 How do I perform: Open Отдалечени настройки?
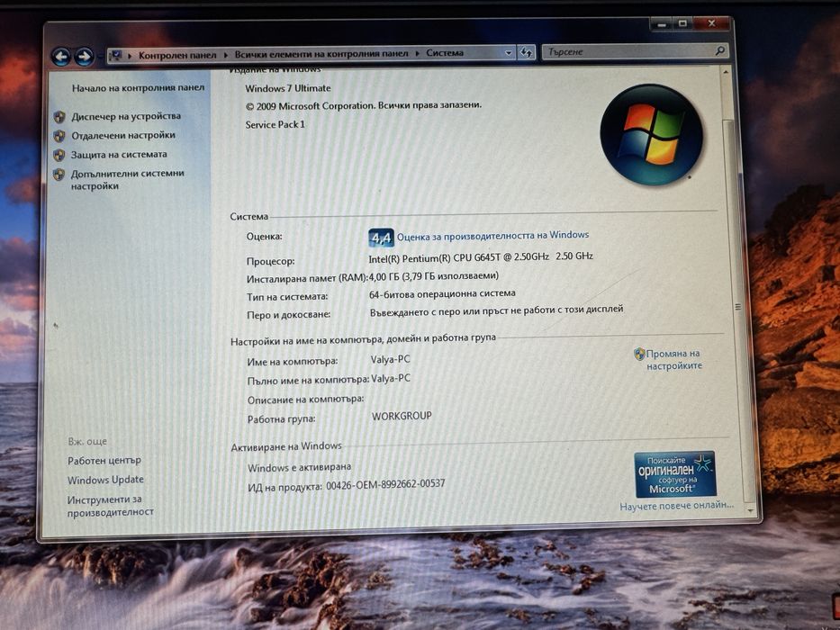pyautogui.click(x=123, y=136)
